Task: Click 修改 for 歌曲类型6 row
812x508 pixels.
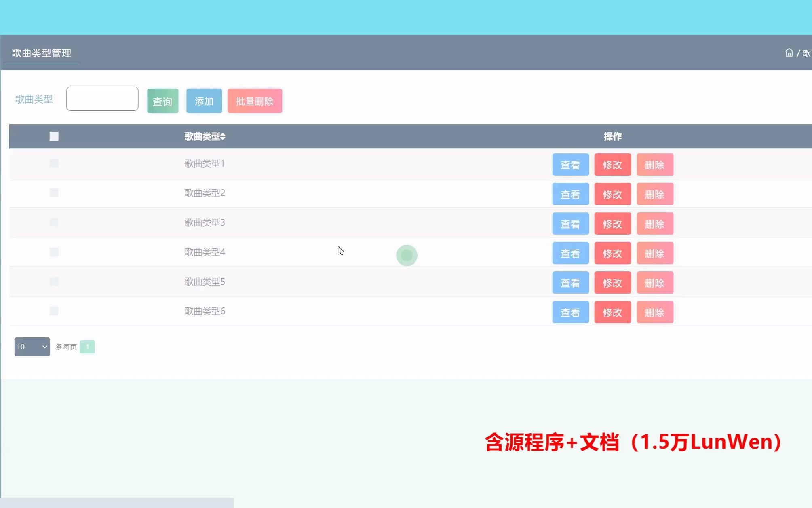Action: [x=612, y=312]
